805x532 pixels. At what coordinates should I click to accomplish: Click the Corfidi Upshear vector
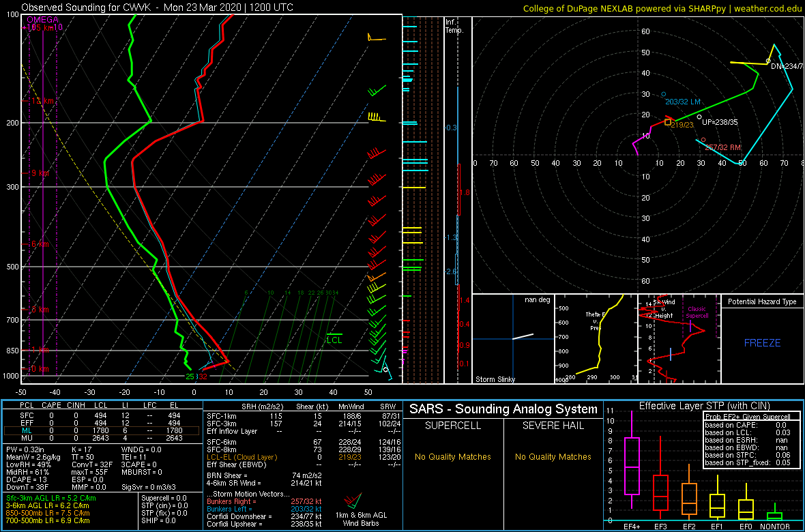click(x=264, y=524)
